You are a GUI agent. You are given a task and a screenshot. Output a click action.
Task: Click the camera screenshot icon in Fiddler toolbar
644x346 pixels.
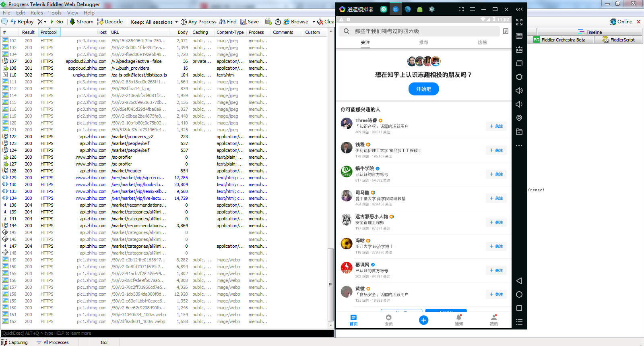tap(268, 22)
